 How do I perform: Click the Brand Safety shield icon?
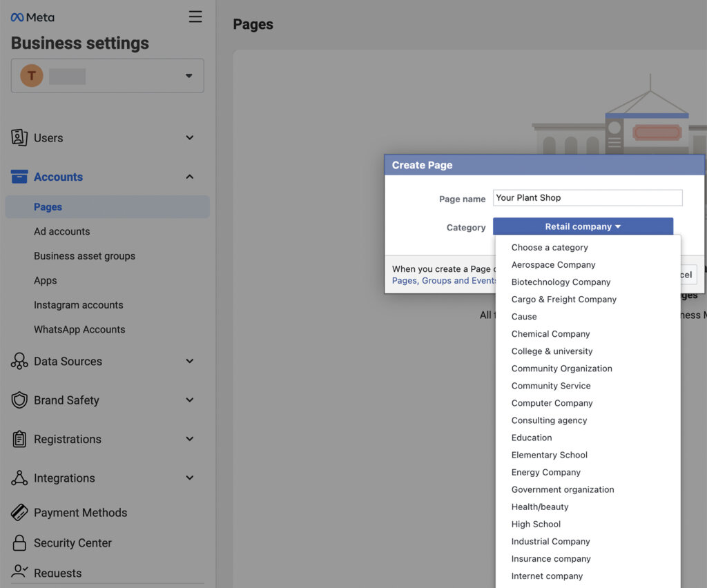click(x=19, y=400)
